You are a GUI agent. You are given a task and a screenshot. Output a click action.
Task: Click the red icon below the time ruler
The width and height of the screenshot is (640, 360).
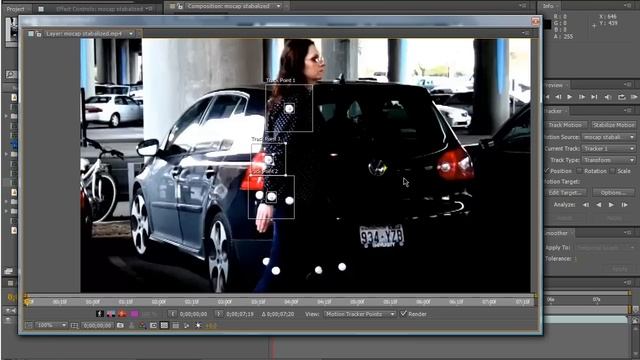point(122,313)
